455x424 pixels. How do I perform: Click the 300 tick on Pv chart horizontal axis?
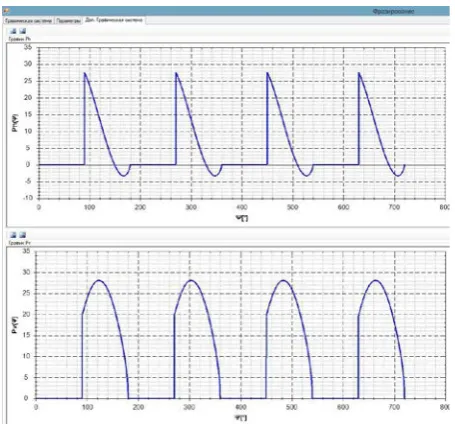[x=189, y=407]
